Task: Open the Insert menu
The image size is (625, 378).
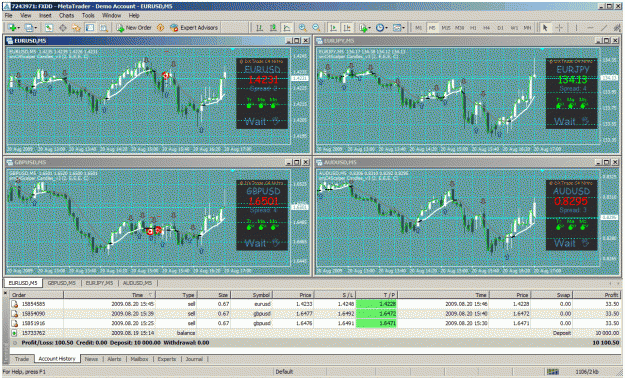Action: tap(45, 16)
